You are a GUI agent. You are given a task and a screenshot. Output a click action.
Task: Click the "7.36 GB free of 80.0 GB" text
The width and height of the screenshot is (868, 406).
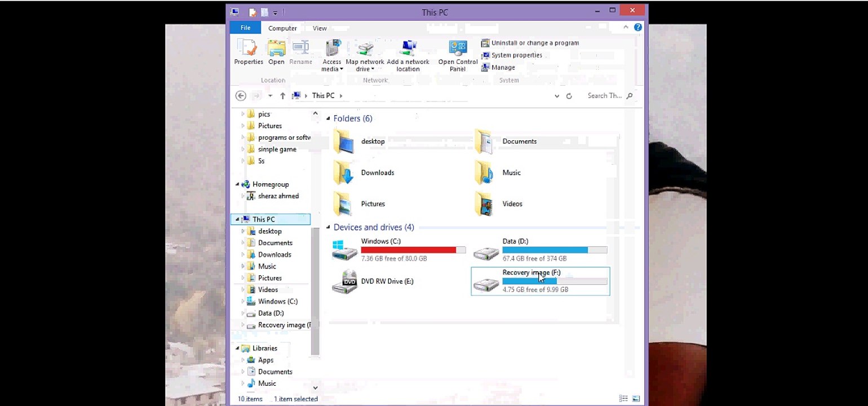pos(394,259)
